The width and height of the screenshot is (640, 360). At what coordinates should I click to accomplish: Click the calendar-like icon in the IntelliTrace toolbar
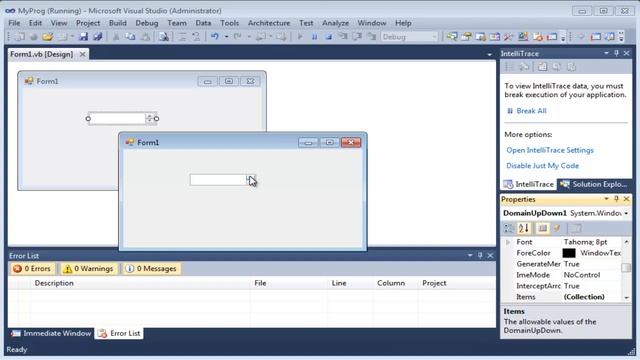tap(542, 67)
